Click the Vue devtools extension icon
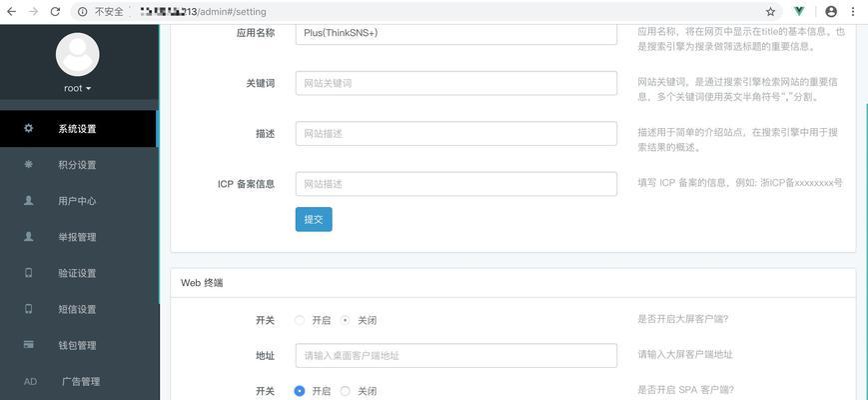Viewport: 868px width, 400px height. (x=799, y=11)
